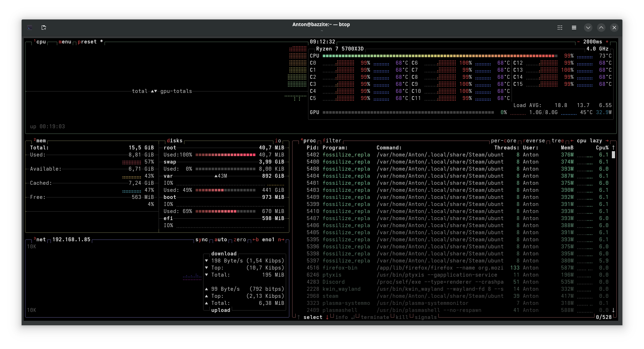
Task: Toggle reverse sorting of process list
Action: (x=534, y=141)
